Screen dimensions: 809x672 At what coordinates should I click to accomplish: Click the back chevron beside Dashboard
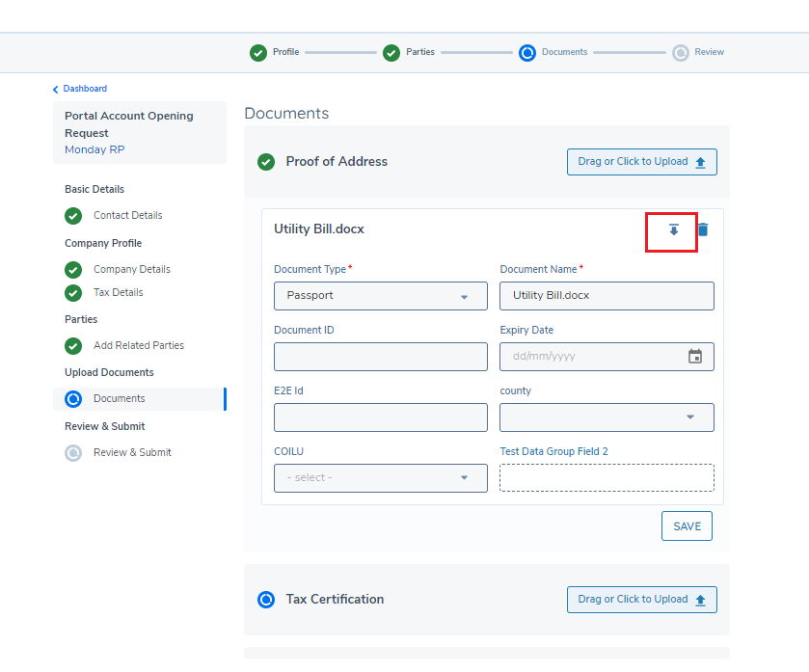tap(56, 90)
